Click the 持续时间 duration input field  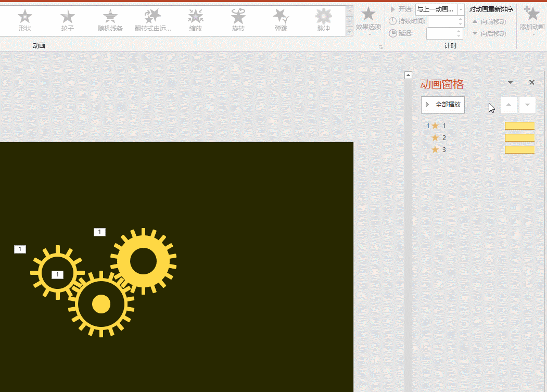pos(442,21)
